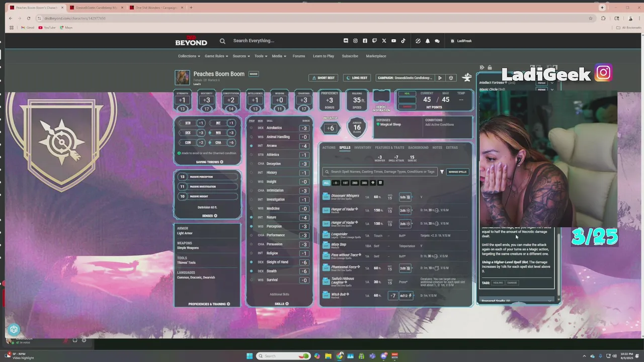
Task: Toggle Acrobatics proficiency dot
Action: coord(252,128)
